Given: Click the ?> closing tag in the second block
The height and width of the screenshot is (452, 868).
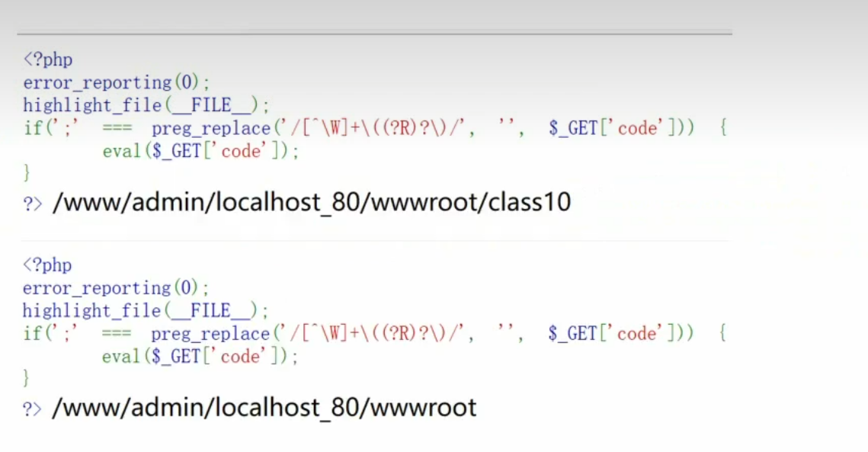Looking at the screenshot, I should coord(32,409).
